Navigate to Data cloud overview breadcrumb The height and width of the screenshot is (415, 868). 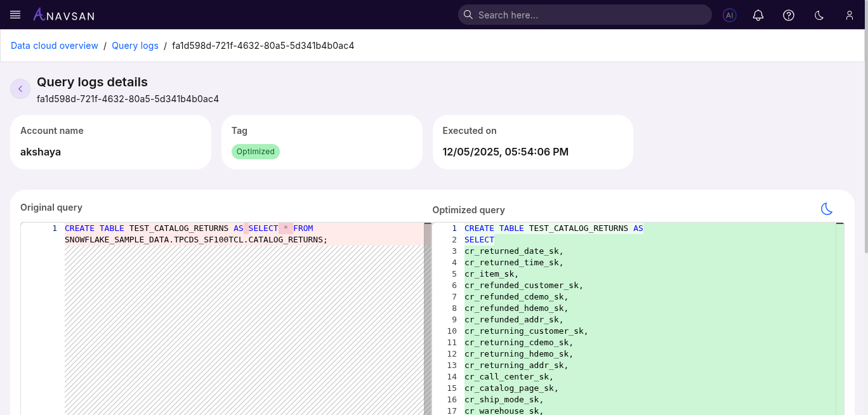54,45
